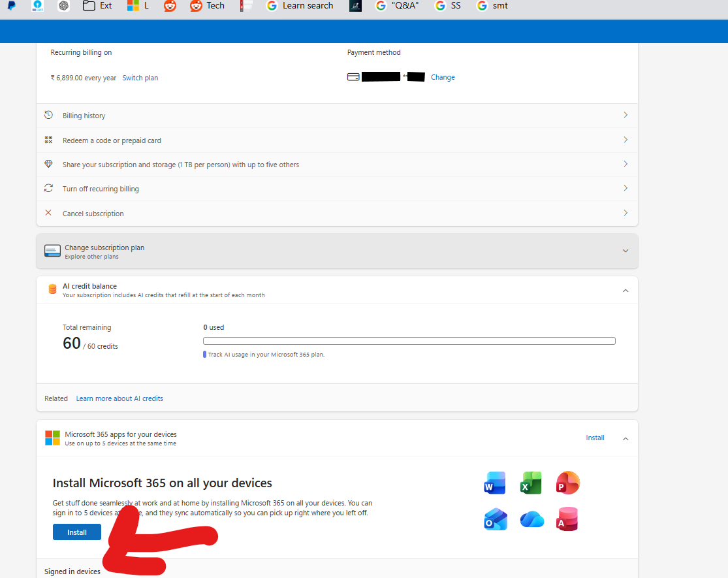This screenshot has width=728, height=578.
Task: Select Redeem a code or prepaid card
Action: [112, 140]
